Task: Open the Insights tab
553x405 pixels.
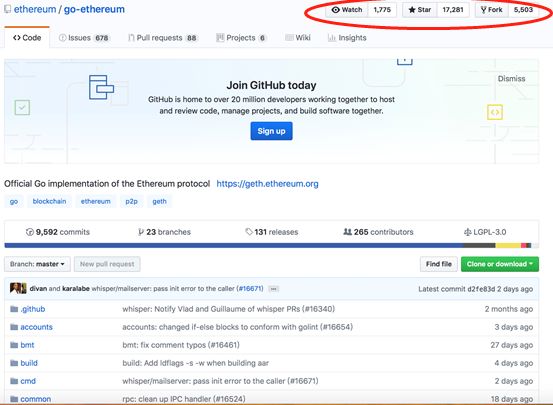Action: 347,38
